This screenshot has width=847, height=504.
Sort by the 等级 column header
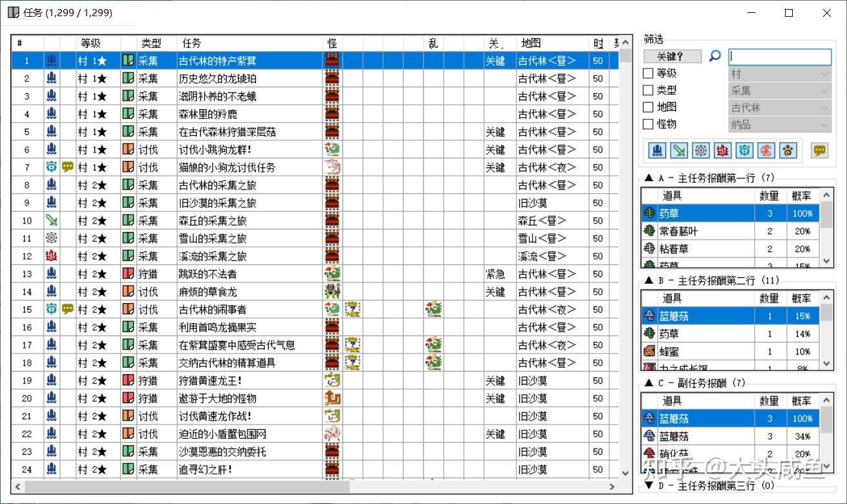(98, 43)
